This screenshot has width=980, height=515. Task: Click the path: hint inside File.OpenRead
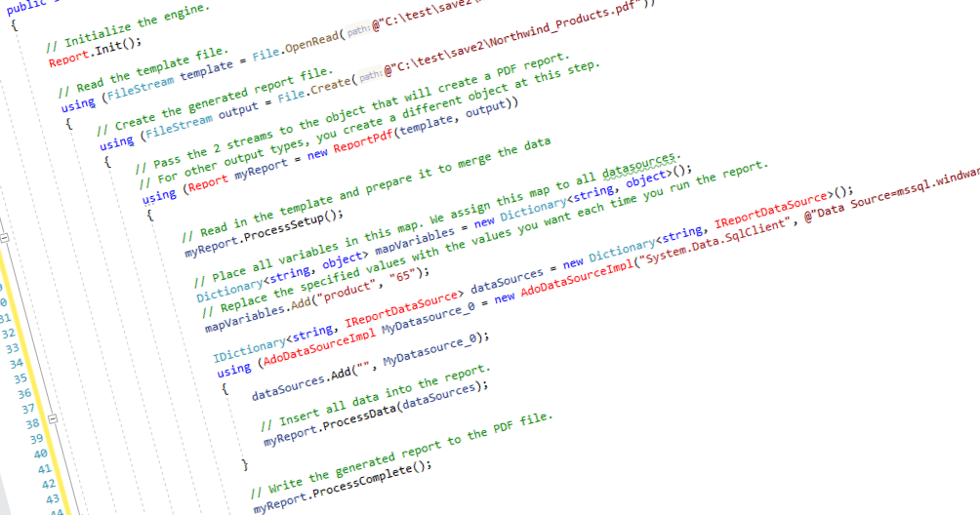[x=358, y=29]
